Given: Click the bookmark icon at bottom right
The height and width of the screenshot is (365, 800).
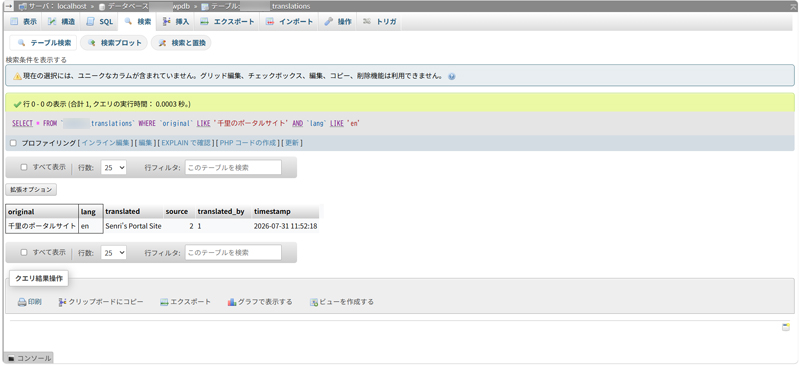Looking at the screenshot, I should (786, 327).
